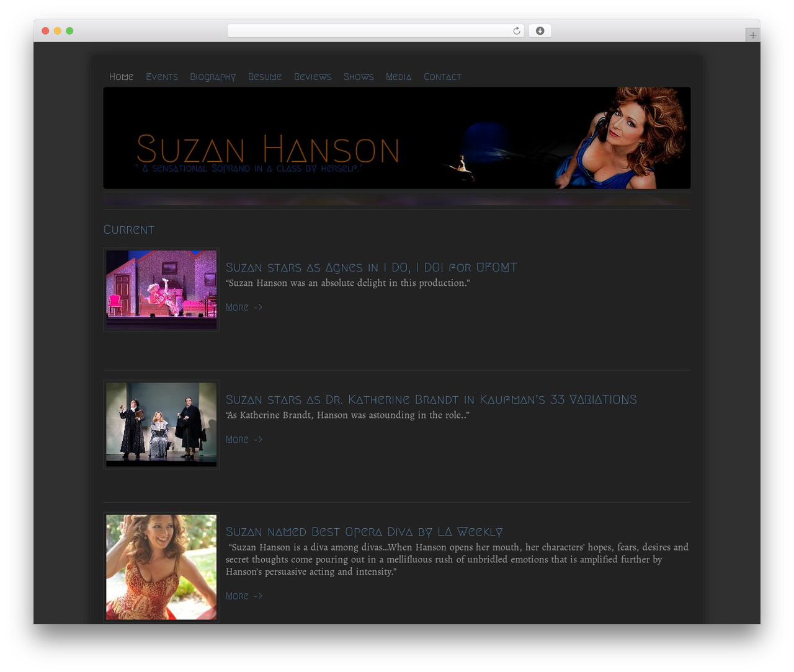
Task: Click the 'Sensational Soprano' tagline text
Action: [249, 169]
